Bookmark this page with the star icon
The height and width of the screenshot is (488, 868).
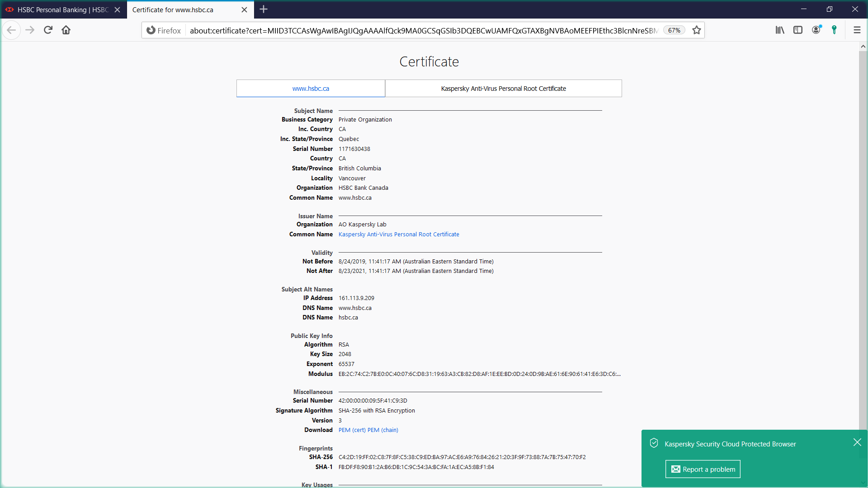[x=697, y=30]
